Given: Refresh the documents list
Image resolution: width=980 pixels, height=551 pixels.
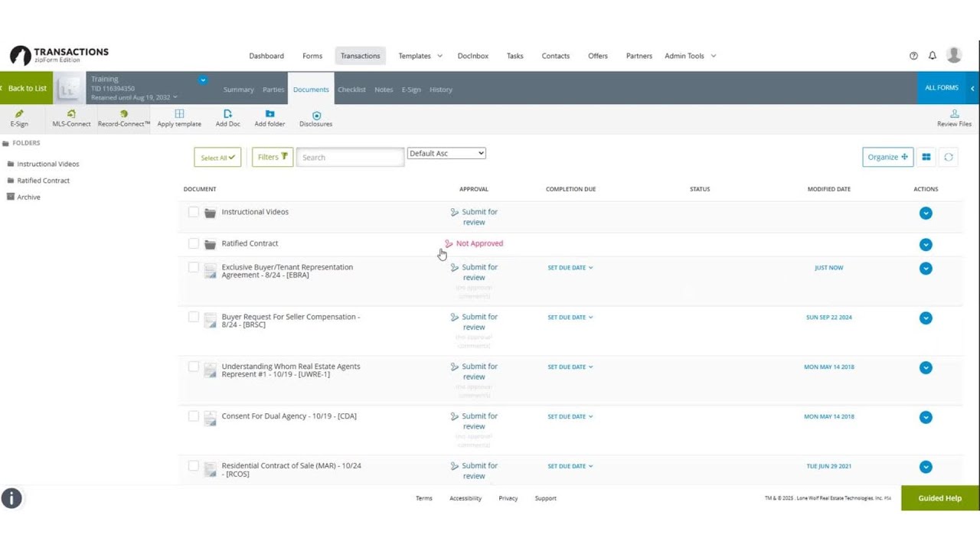Looking at the screenshot, I should [x=949, y=157].
